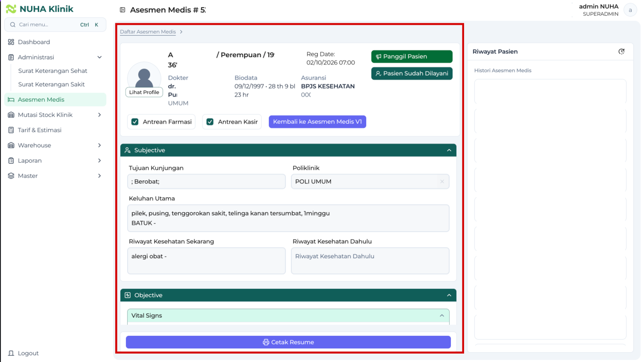
Task: Expand the Warehouse submenu arrow
Action: (x=99, y=145)
